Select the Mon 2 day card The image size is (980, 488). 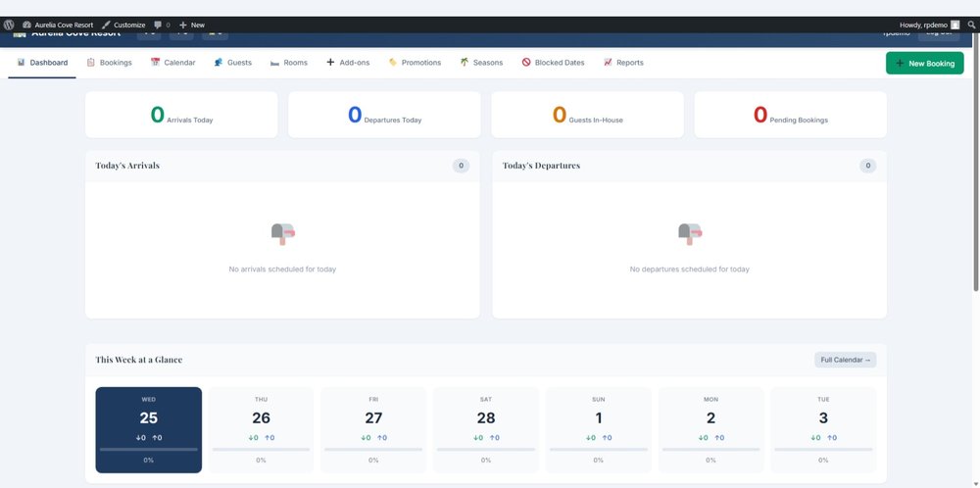710,430
